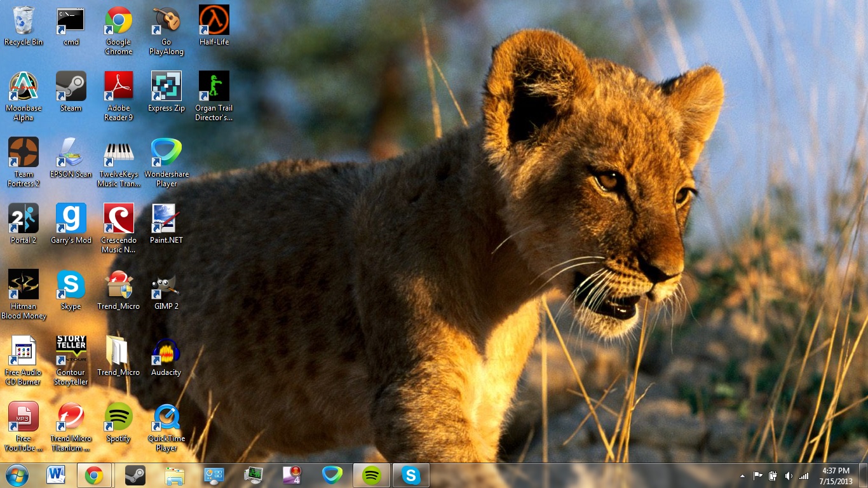The width and height of the screenshot is (868, 488).
Task: Open Spotify from the taskbar
Action: (372, 475)
